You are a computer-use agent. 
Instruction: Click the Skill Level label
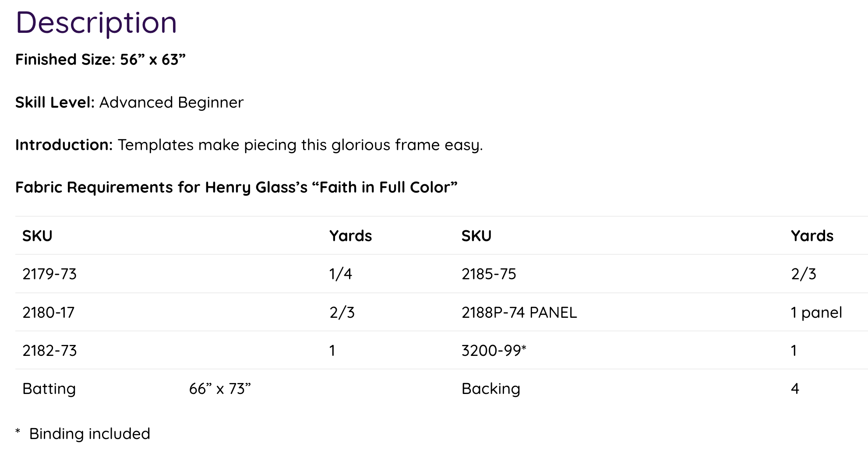coord(55,102)
